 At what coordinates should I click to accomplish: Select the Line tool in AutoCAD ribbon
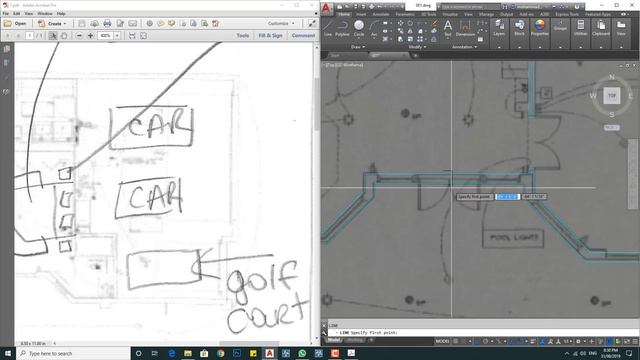(328, 28)
